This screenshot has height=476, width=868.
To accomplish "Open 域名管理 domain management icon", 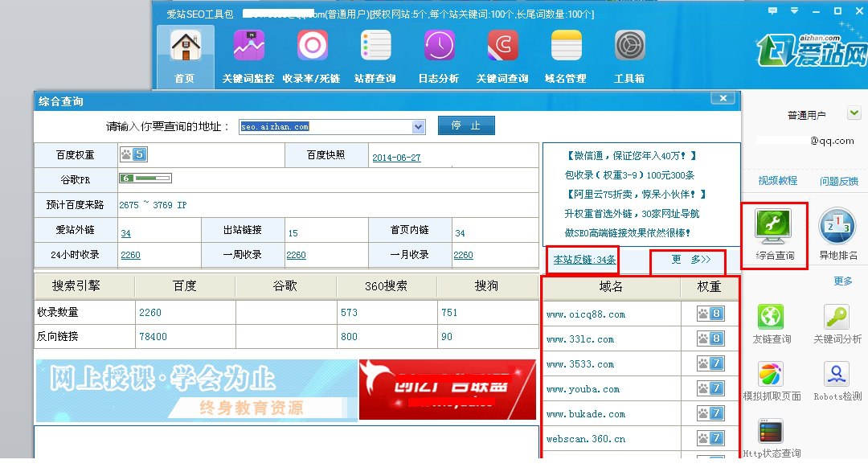I will tap(567, 46).
